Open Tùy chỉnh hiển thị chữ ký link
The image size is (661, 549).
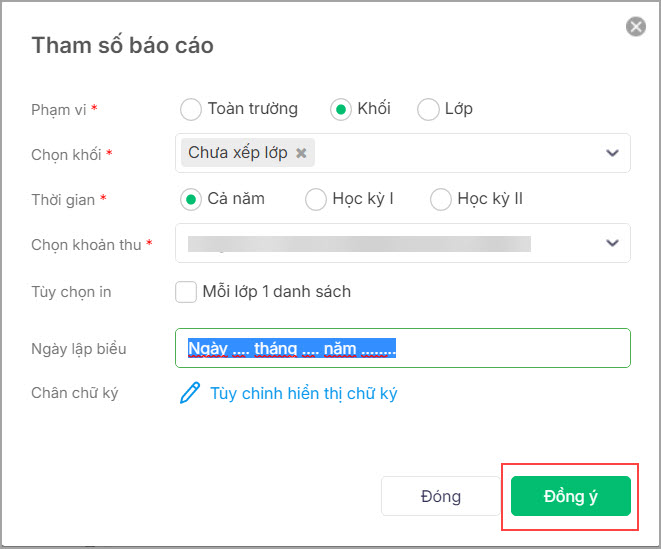(x=303, y=393)
